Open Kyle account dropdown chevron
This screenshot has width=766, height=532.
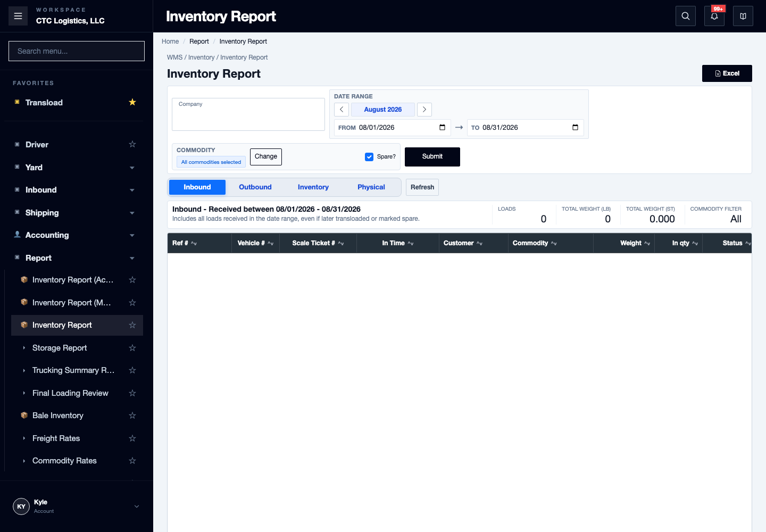click(x=137, y=506)
